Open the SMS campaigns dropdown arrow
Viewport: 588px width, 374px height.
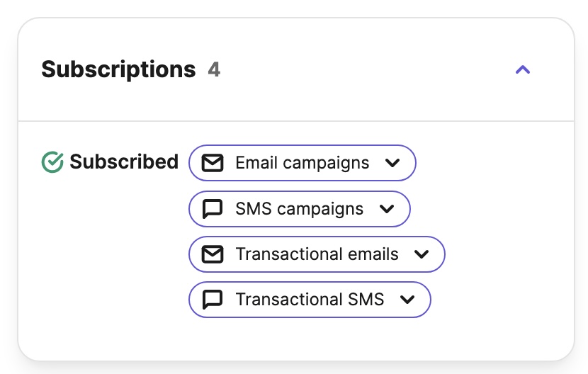coord(387,209)
